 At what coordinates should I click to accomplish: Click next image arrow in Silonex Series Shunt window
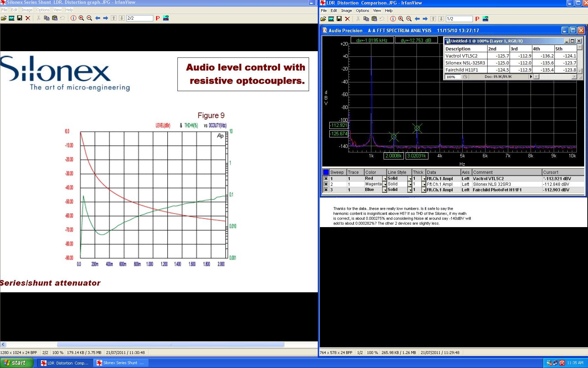coord(105,18)
